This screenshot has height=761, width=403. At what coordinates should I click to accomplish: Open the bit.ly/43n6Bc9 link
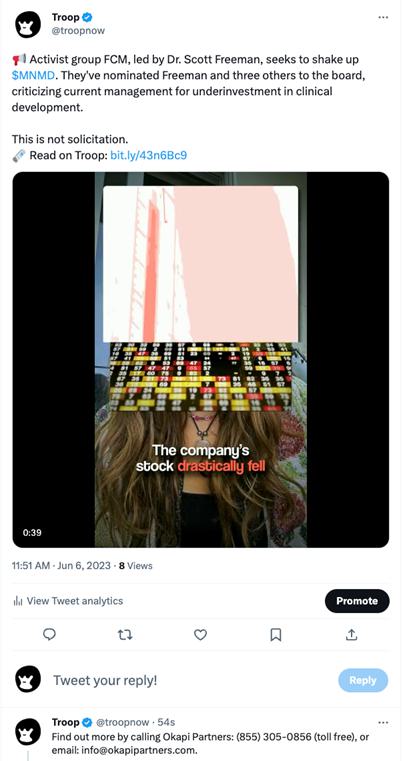(x=149, y=155)
